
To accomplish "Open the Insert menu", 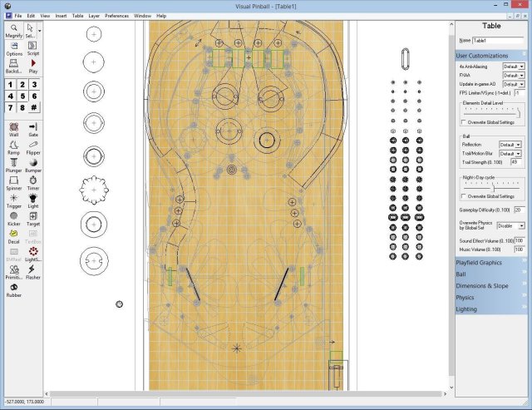I will pos(61,16).
